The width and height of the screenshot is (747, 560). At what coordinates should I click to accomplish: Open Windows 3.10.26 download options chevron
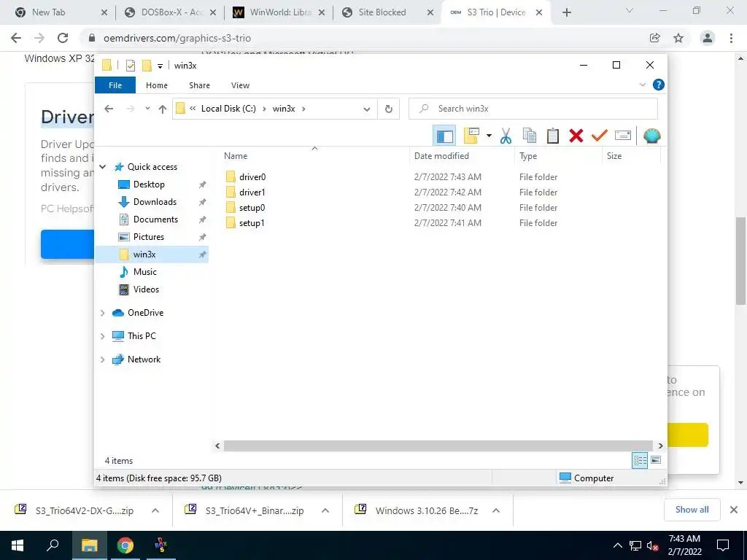click(495, 510)
